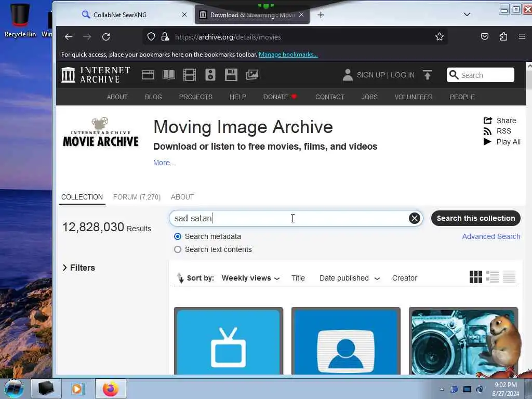This screenshot has width=532, height=399.
Task: Click SIGN UP link
Action: point(370,75)
